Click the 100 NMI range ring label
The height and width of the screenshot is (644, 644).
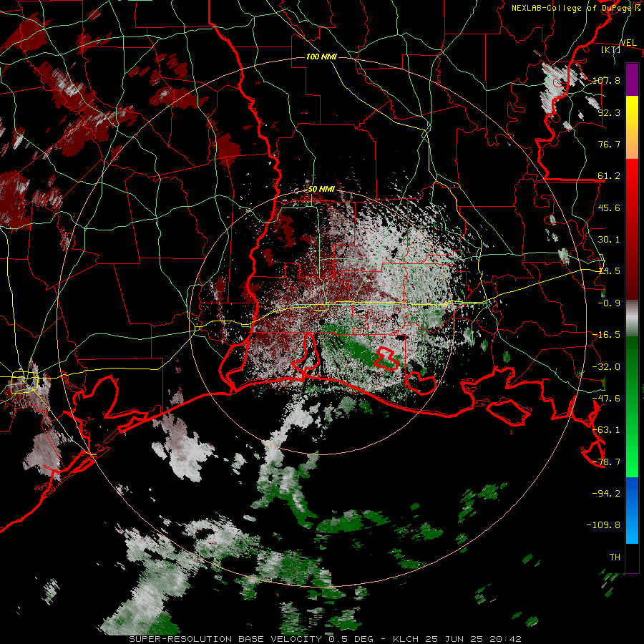[321, 57]
